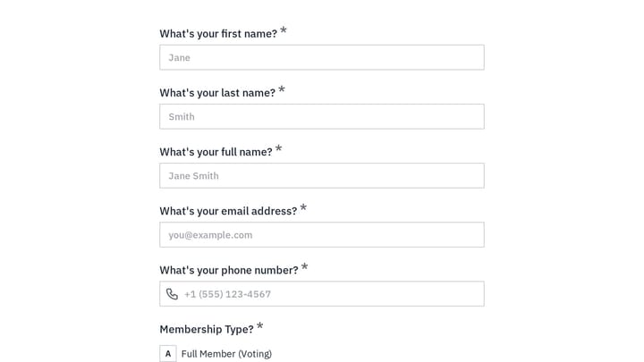Focus the last name field with Smith placeholder

point(322,116)
